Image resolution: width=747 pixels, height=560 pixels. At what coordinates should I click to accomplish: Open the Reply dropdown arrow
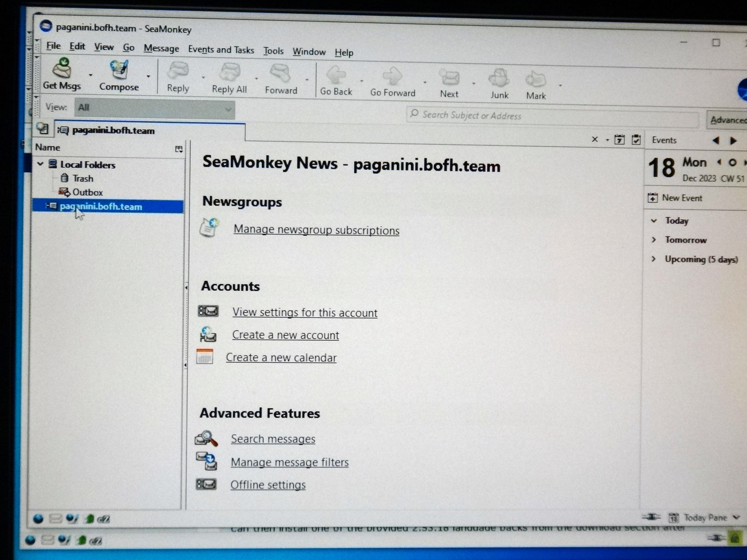pos(203,77)
